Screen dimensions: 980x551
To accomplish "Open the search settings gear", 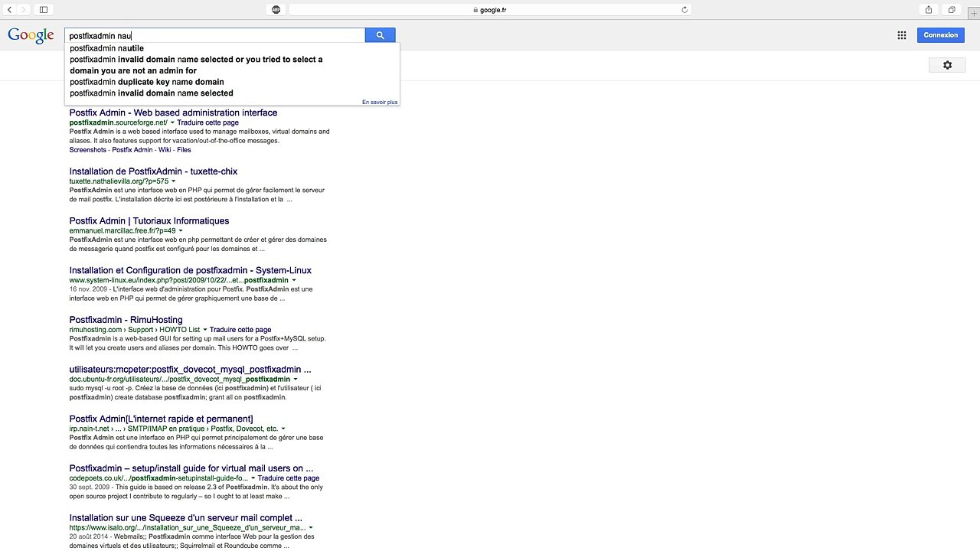I will [x=947, y=65].
